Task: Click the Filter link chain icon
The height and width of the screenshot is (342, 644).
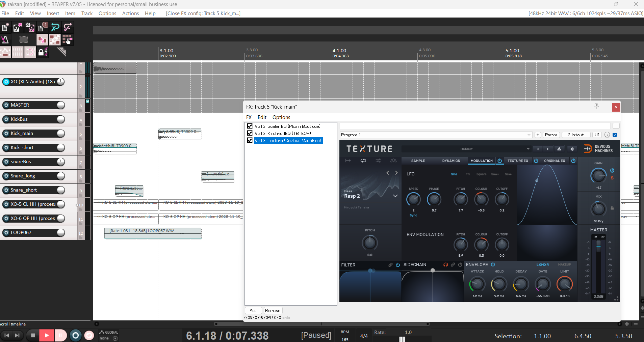Action: tap(390, 265)
